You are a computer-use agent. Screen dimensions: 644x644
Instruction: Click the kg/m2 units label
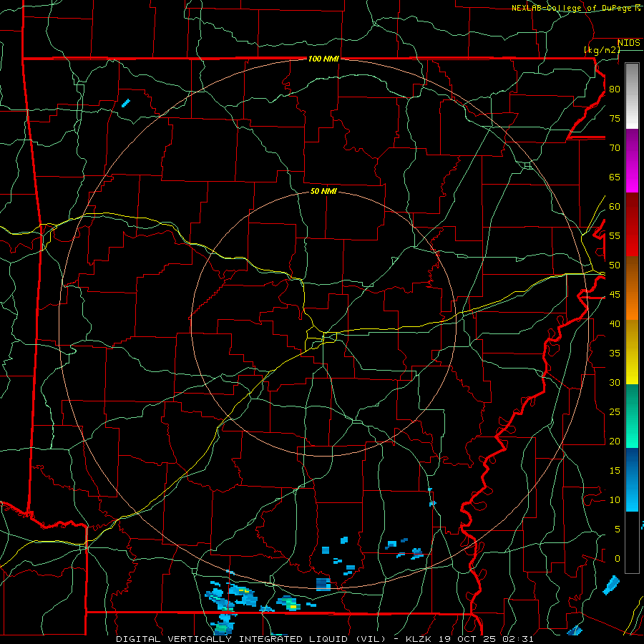(602, 50)
